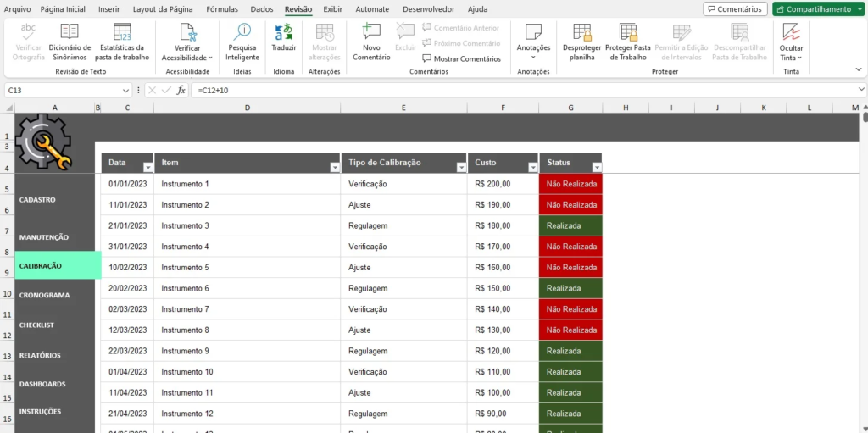Open the Data column filter dropdown
This screenshot has width=868, height=433.
pos(147,167)
